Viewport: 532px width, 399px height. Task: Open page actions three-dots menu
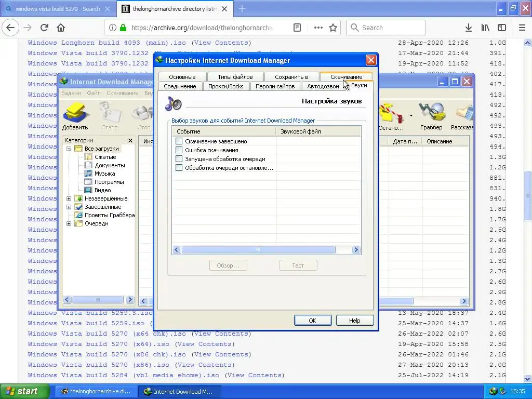(318, 28)
